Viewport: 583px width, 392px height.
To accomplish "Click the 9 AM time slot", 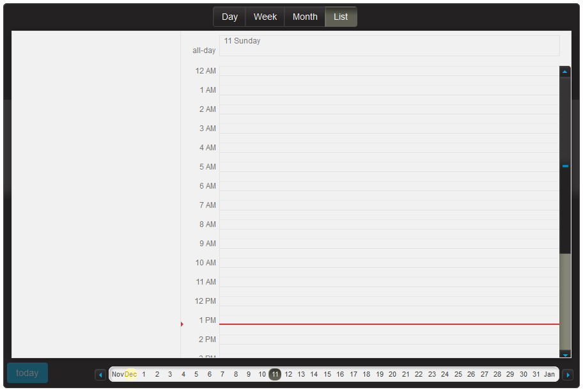I will pyautogui.click(x=389, y=244).
